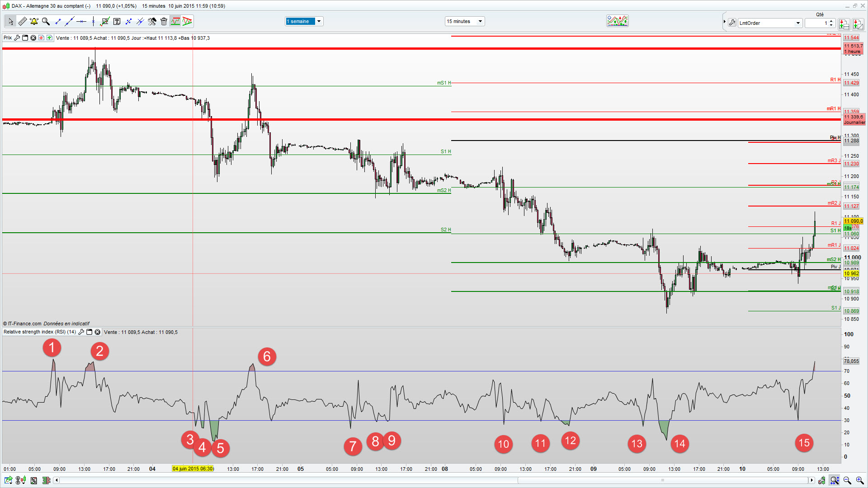The image size is (868, 488).
Task: Increase the Qté quantity stepper
Action: (x=831, y=21)
